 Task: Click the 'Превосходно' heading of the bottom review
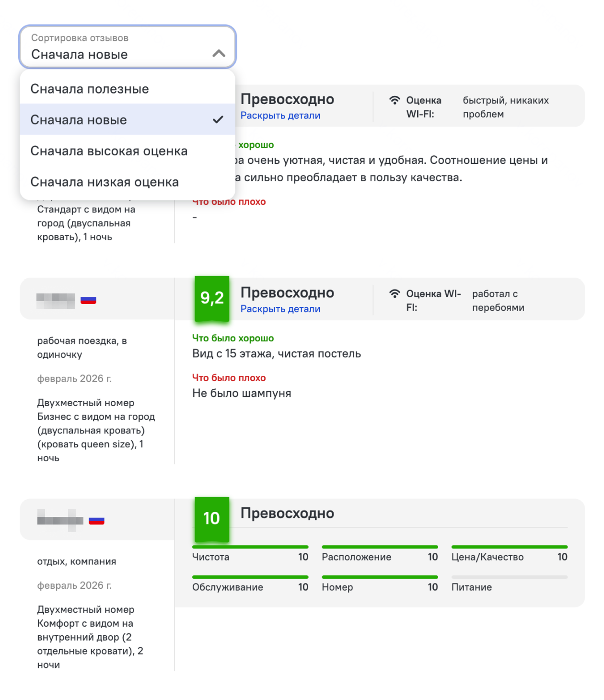288,513
